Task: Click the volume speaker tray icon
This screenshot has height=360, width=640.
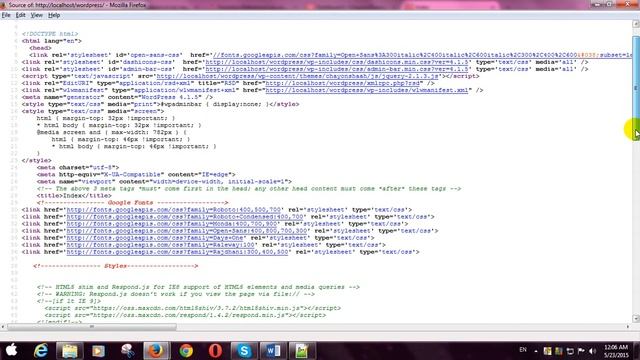Action: (593, 351)
